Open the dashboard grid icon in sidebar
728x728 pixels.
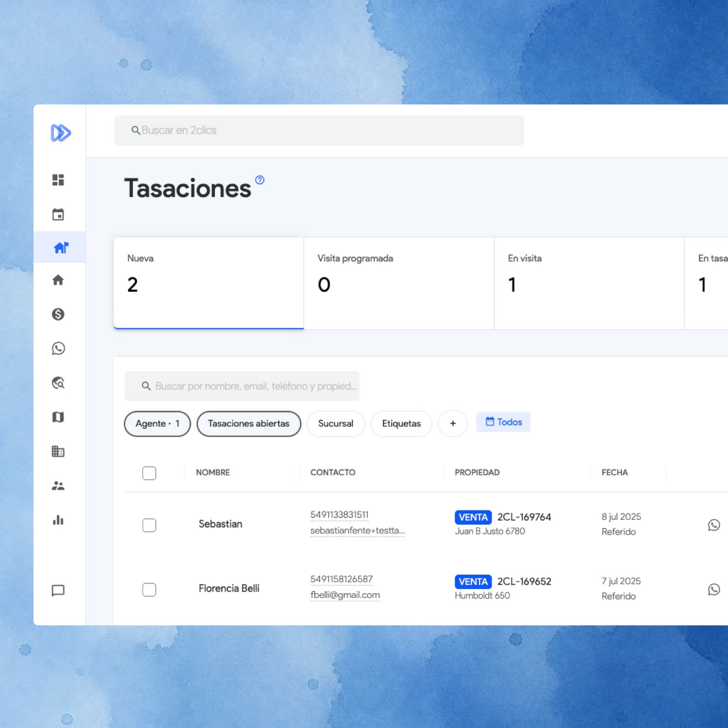58,180
